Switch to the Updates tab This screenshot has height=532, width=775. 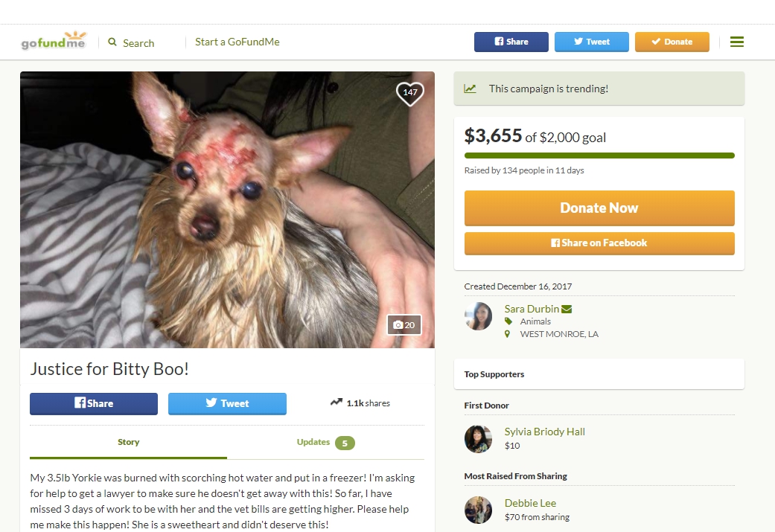325,443
